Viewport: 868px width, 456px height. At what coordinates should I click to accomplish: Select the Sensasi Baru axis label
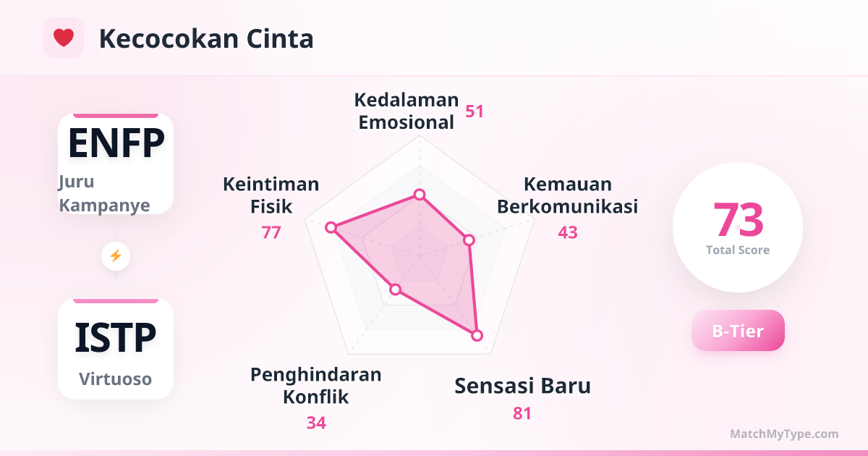click(522, 386)
